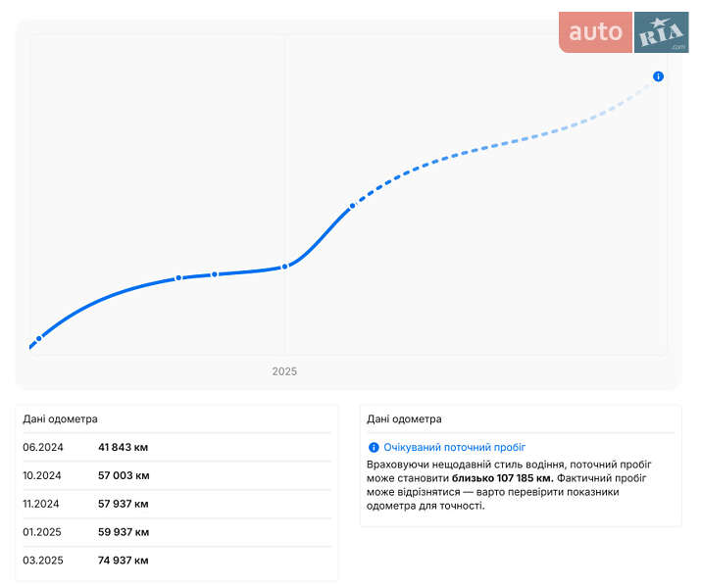Click the dashed forecast curve on chart
The image size is (701, 588).
pyautogui.click(x=490, y=147)
